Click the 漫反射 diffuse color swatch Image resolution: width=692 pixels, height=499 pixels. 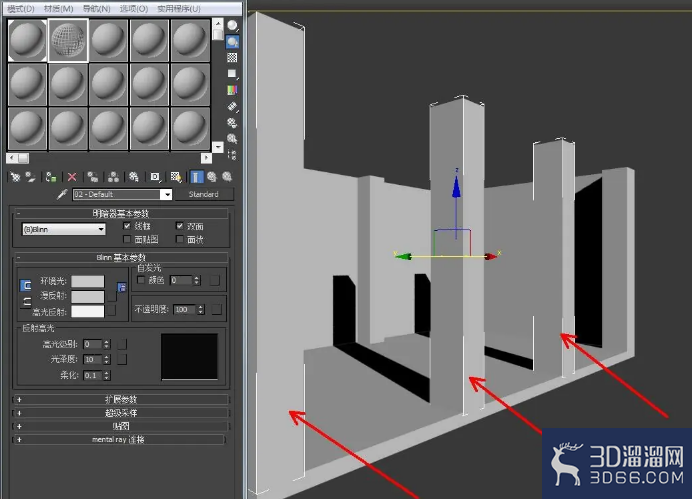click(x=88, y=297)
